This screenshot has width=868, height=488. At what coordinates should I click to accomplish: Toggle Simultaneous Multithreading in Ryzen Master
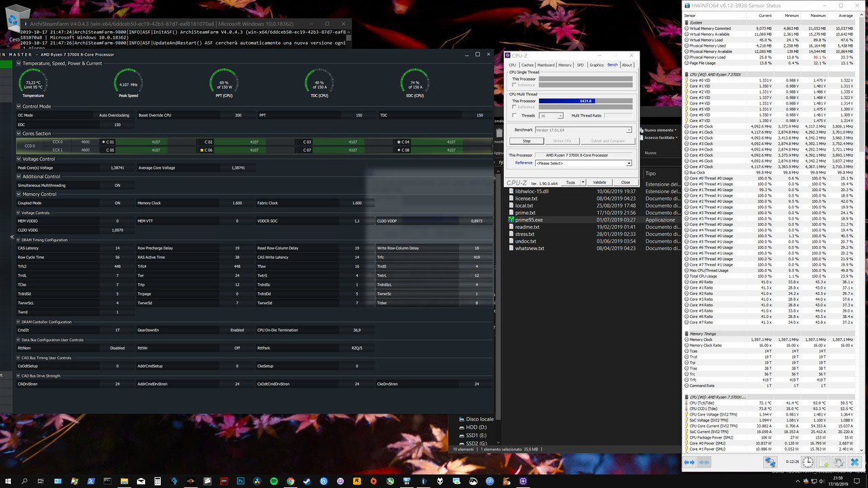tap(117, 185)
